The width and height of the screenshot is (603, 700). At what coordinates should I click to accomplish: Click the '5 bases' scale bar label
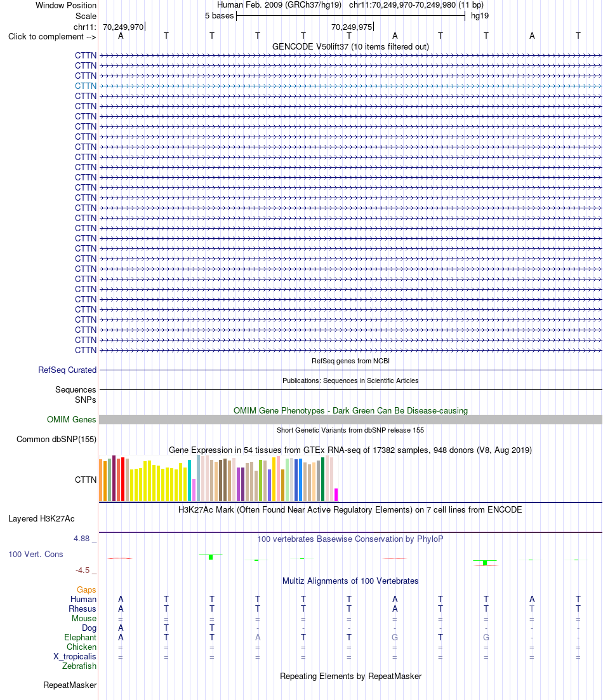220,16
